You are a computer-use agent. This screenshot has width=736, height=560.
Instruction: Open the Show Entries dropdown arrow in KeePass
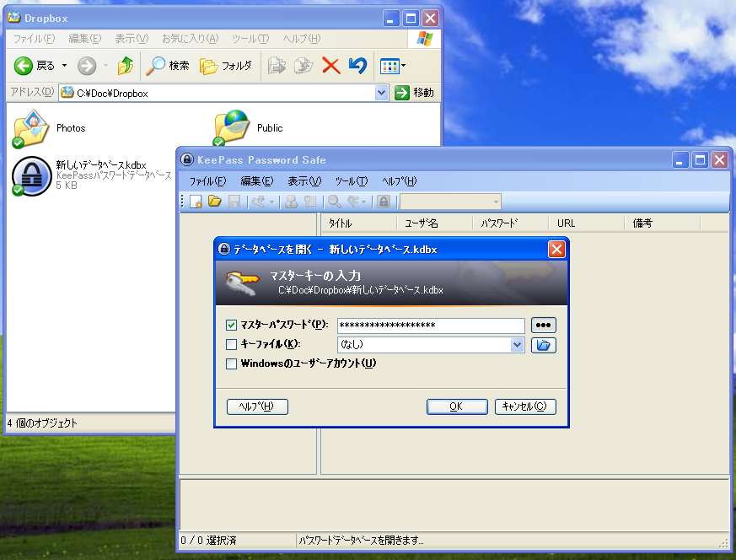point(363,202)
